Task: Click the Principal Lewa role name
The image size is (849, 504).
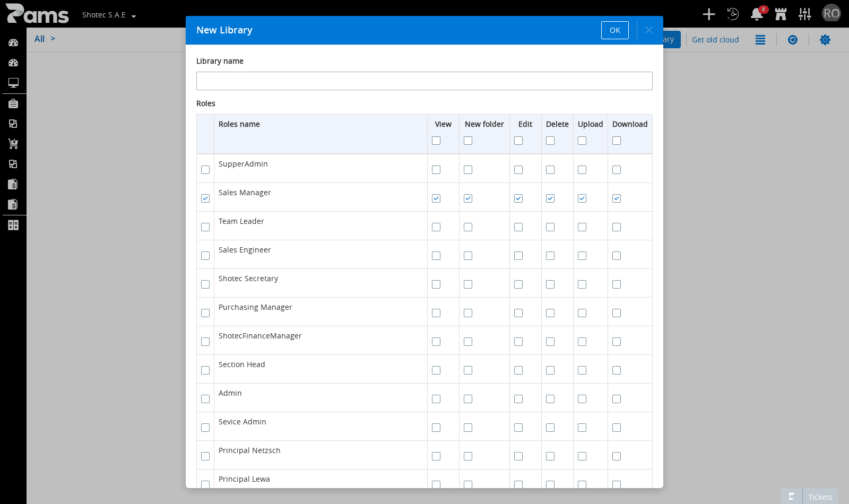Action: pyautogui.click(x=244, y=479)
